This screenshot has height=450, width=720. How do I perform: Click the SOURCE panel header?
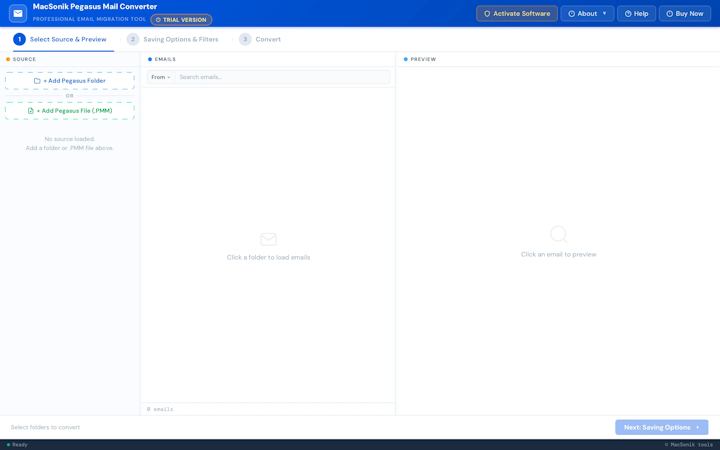tap(21, 59)
